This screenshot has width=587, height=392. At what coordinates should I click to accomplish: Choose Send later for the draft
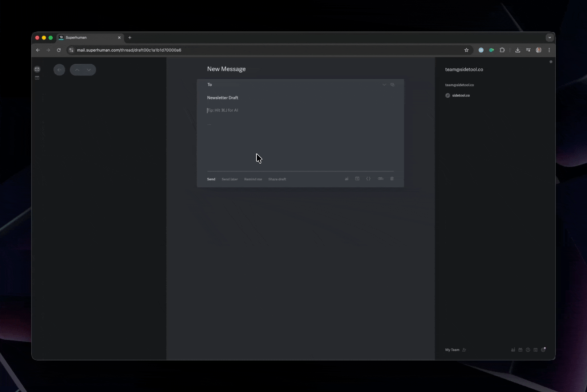tap(230, 179)
